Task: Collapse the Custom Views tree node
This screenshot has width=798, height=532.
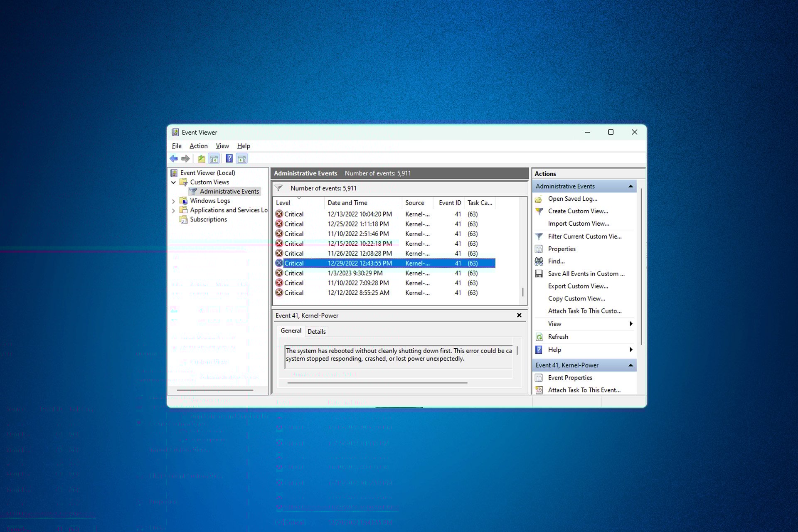Action: pyautogui.click(x=173, y=182)
